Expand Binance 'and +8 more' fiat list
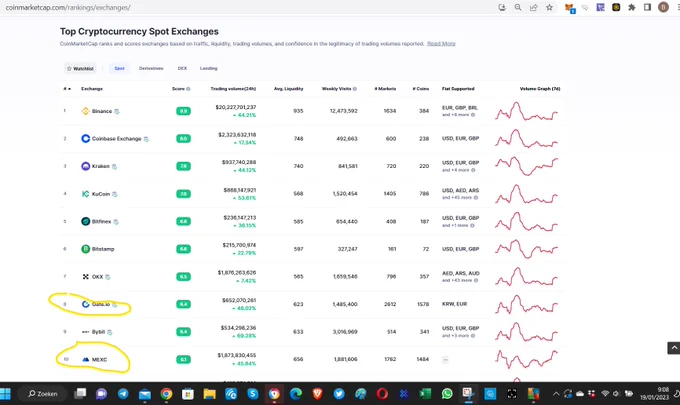 click(458, 115)
